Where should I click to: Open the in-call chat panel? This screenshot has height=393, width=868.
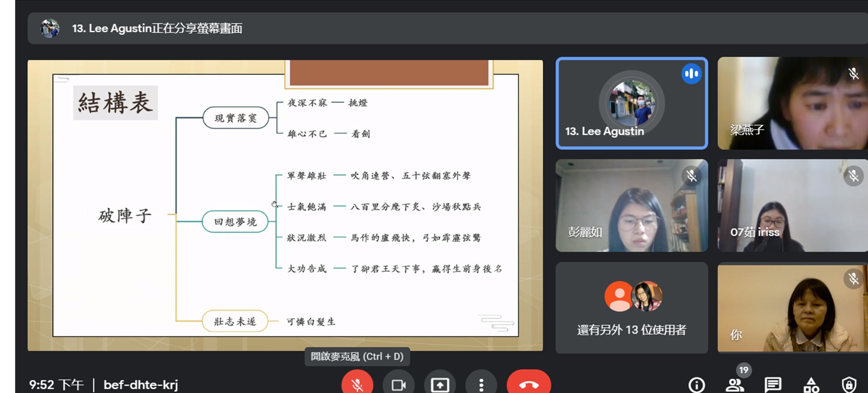pos(773,385)
